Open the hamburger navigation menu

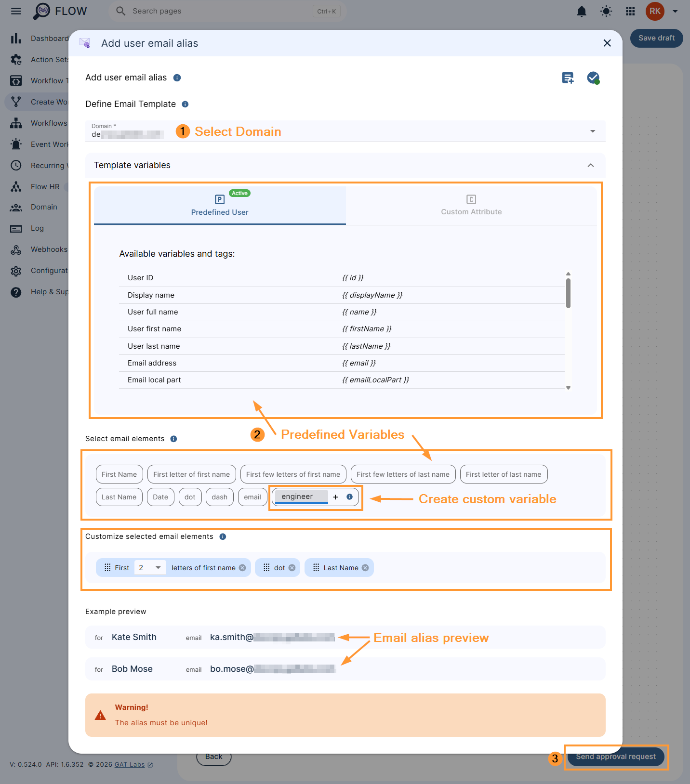coord(16,11)
